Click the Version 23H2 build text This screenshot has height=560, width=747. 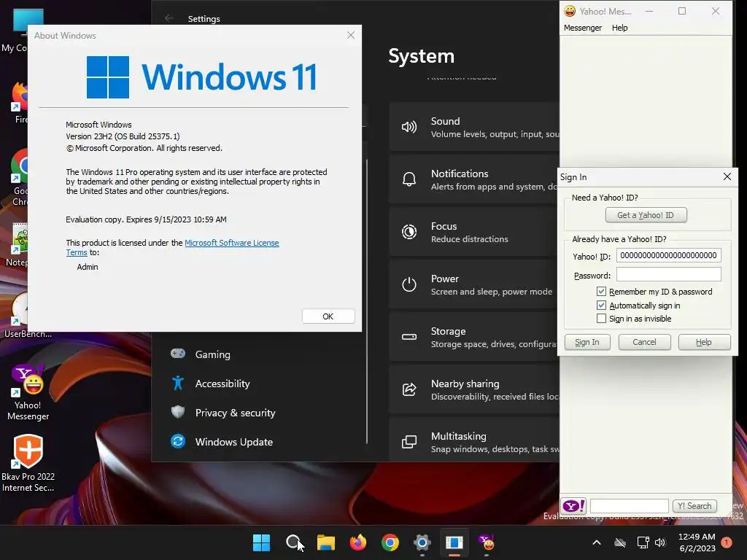123,136
